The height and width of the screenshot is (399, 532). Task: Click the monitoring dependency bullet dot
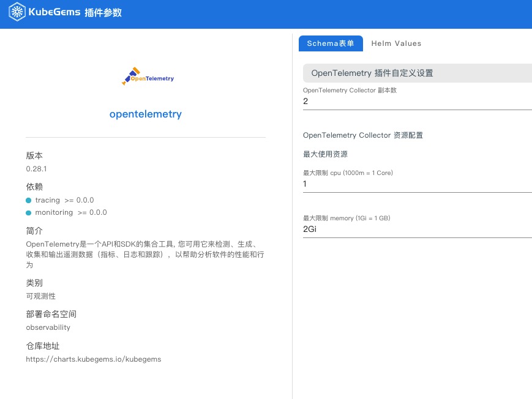[x=29, y=213]
